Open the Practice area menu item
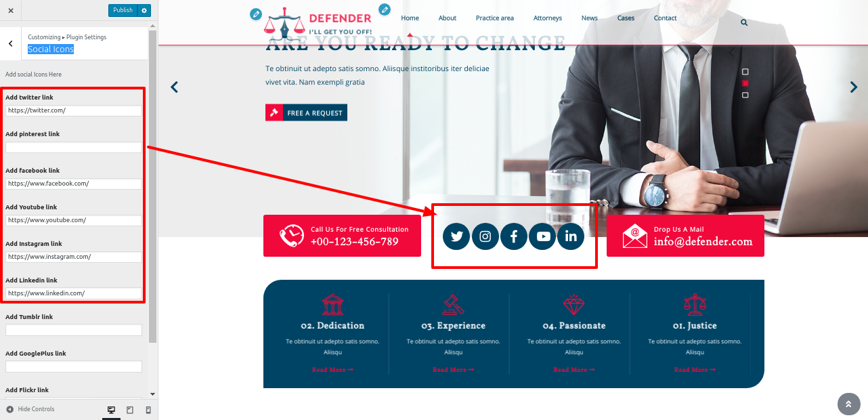Viewport: 868px width, 420px height. pyautogui.click(x=494, y=18)
